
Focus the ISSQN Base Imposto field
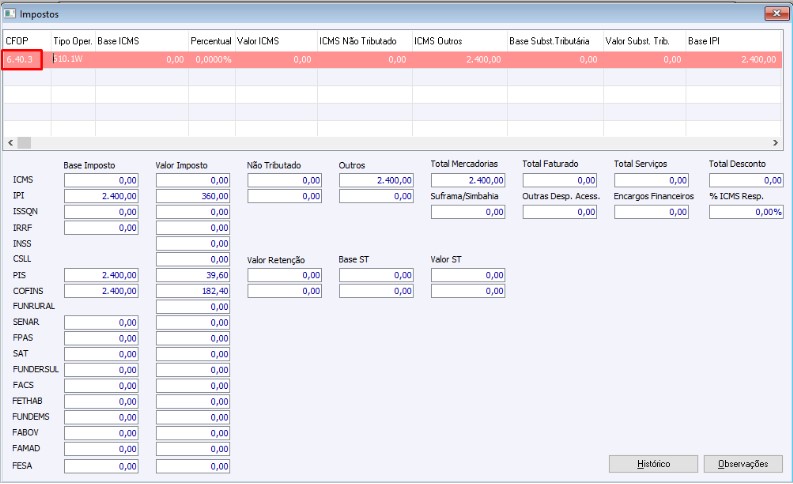[x=101, y=212]
